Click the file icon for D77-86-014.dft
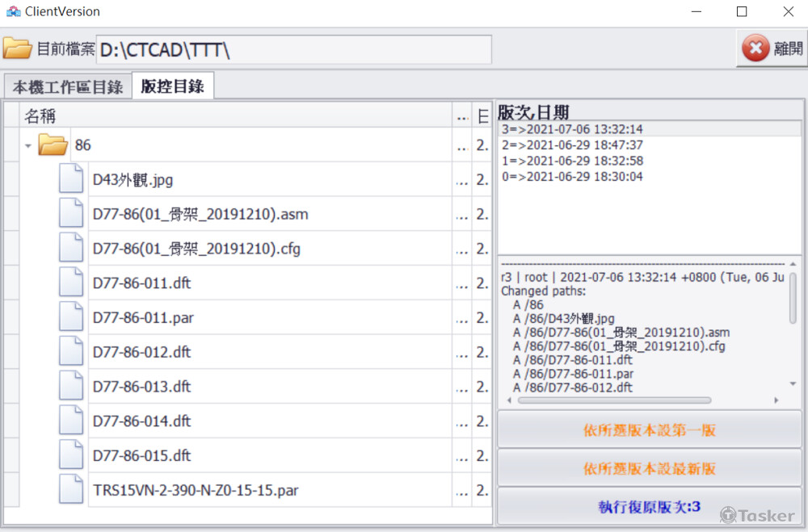808x532 pixels. (x=71, y=421)
